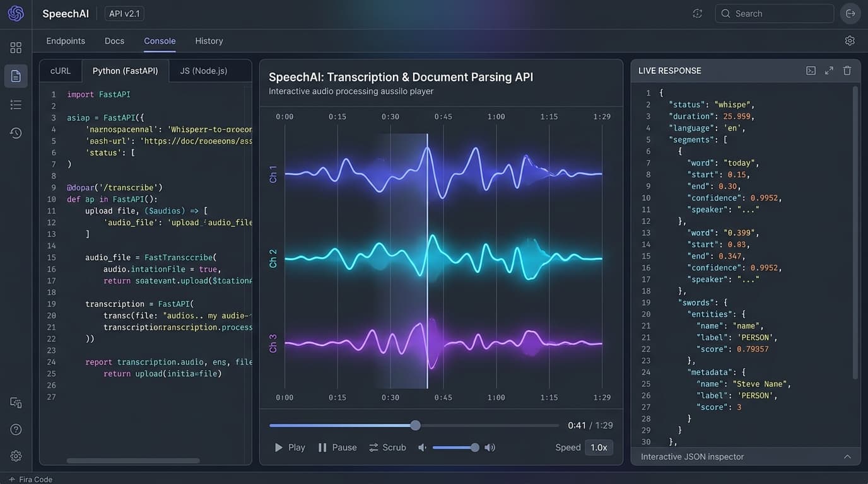Click the devices icon in lower sidebar
Image resolution: width=868 pixels, height=484 pixels.
click(x=16, y=403)
